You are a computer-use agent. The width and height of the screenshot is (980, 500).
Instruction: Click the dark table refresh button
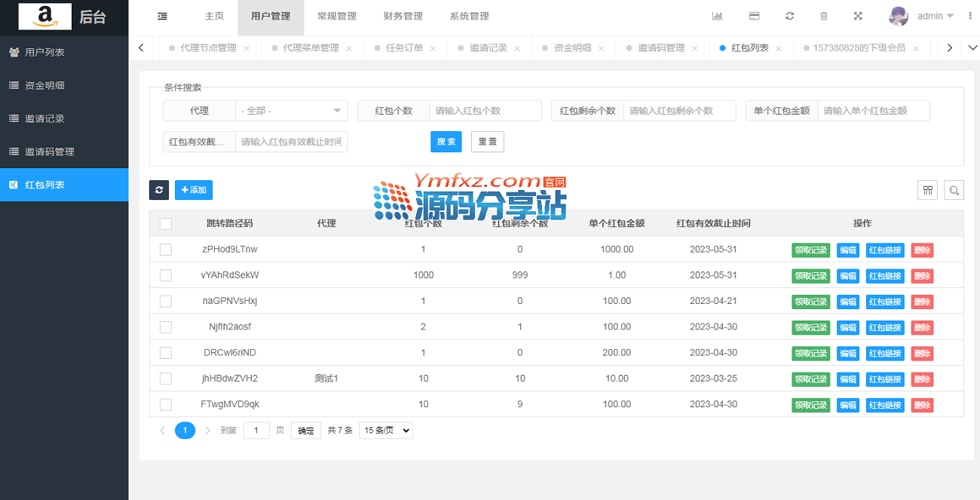click(x=159, y=190)
